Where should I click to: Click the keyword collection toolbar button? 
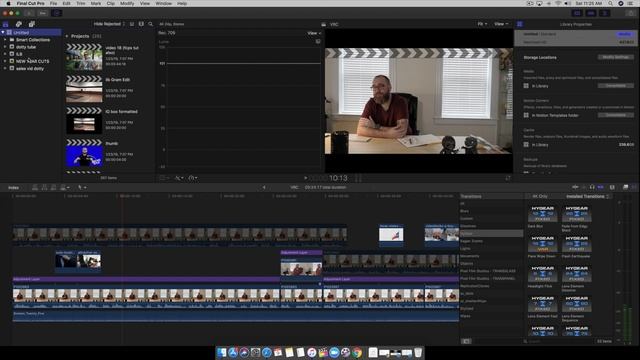tap(43, 13)
